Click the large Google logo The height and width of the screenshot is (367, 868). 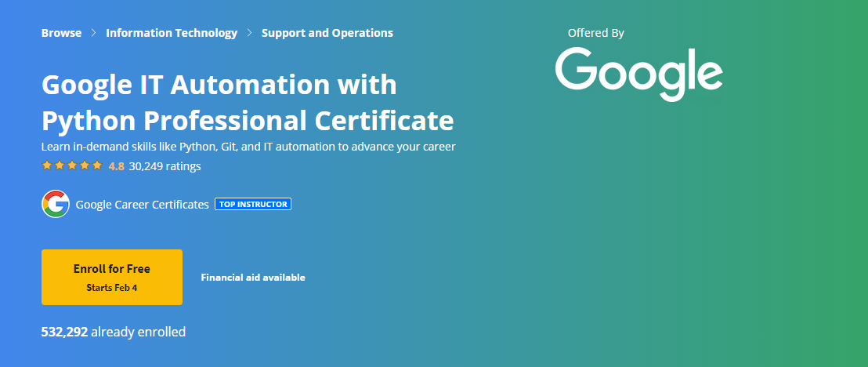[x=638, y=74]
